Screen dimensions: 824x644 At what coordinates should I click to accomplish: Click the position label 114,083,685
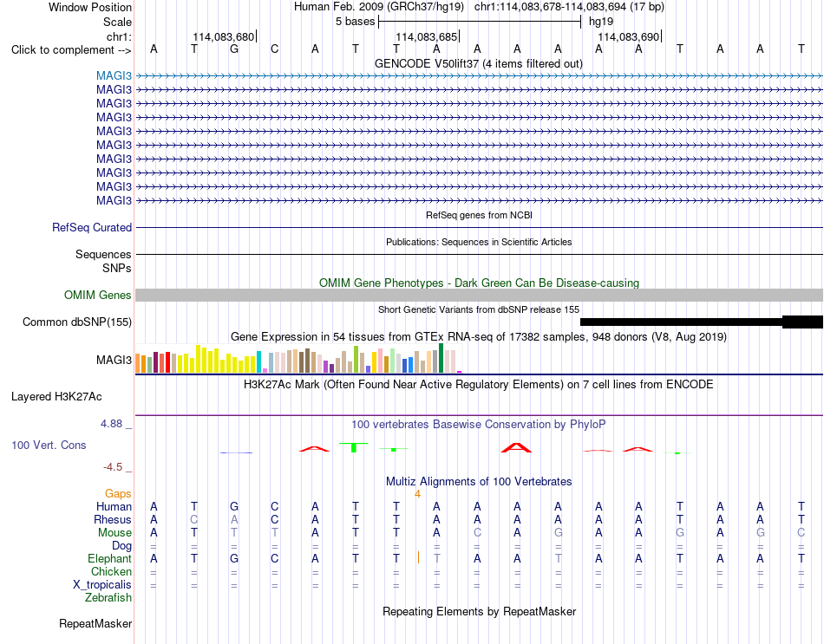pyautogui.click(x=426, y=36)
